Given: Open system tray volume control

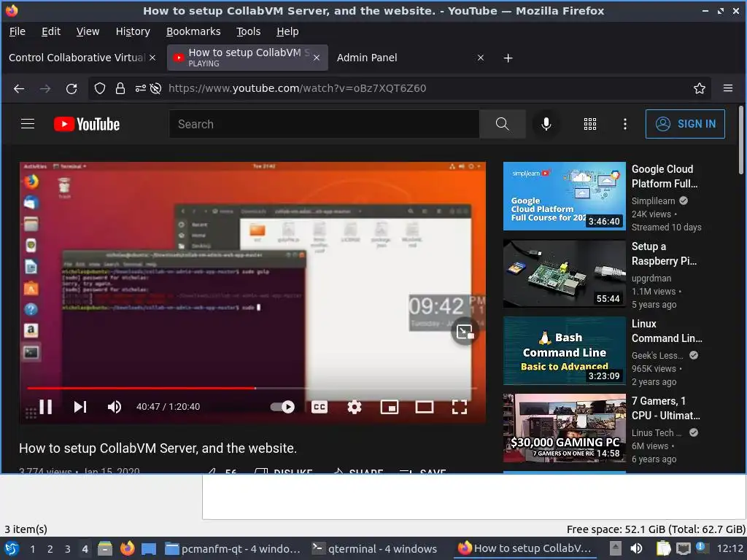Looking at the screenshot, I should 636,548.
